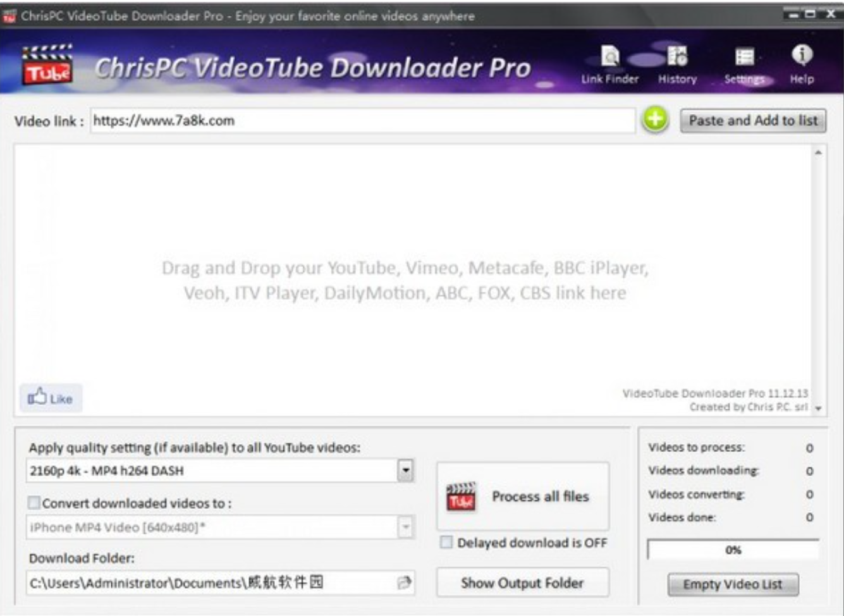The height and width of the screenshot is (616, 844).
Task: Click the title bar application icon
Action: (x=9, y=16)
